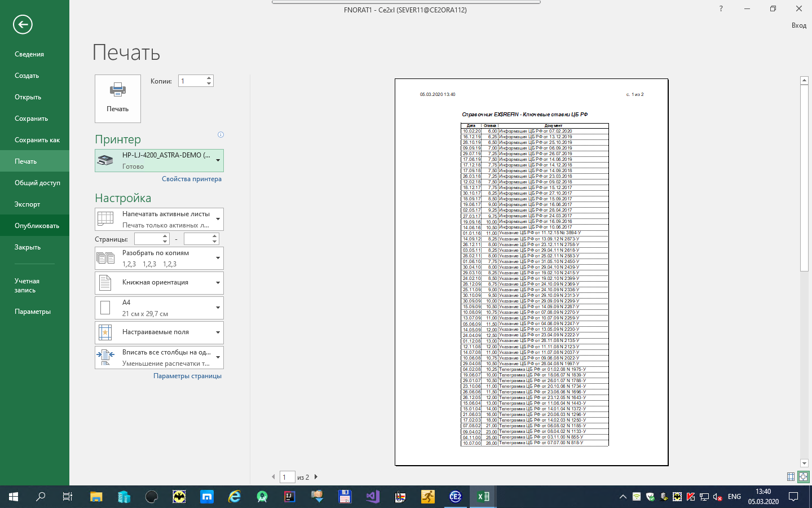The image size is (812, 508).
Task: Click the help question mark icon
Action: tap(721, 8)
